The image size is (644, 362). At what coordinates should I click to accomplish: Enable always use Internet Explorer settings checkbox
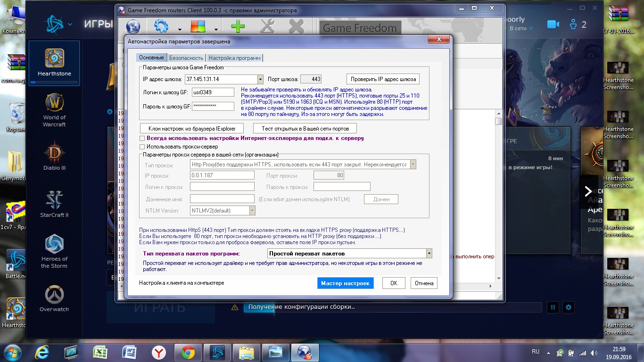click(x=142, y=139)
